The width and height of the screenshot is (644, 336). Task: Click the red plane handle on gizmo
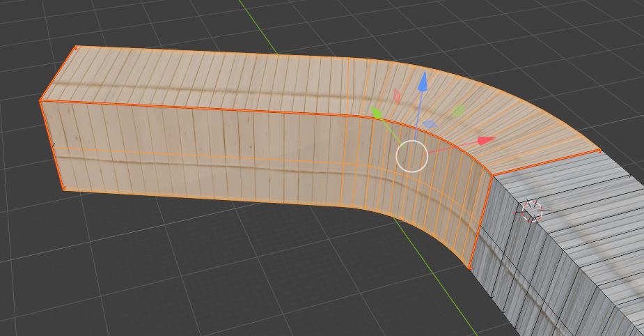point(397,96)
